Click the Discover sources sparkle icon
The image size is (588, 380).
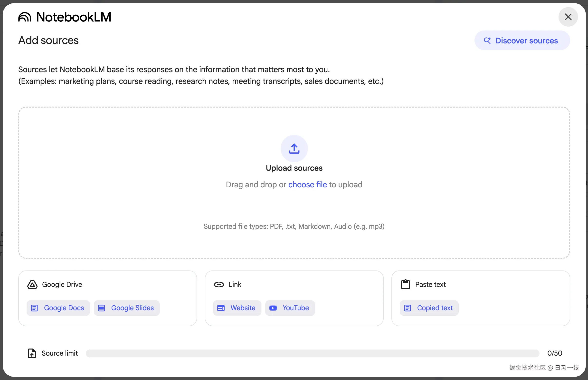coord(487,40)
